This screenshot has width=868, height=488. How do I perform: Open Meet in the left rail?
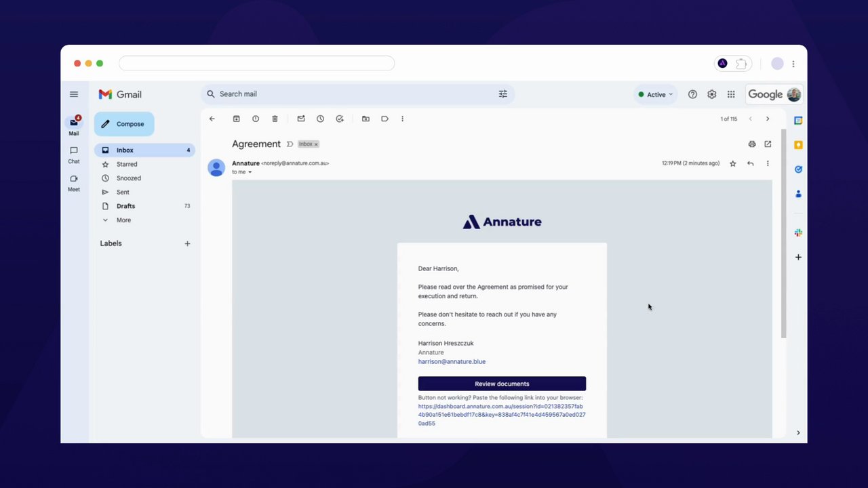(74, 182)
